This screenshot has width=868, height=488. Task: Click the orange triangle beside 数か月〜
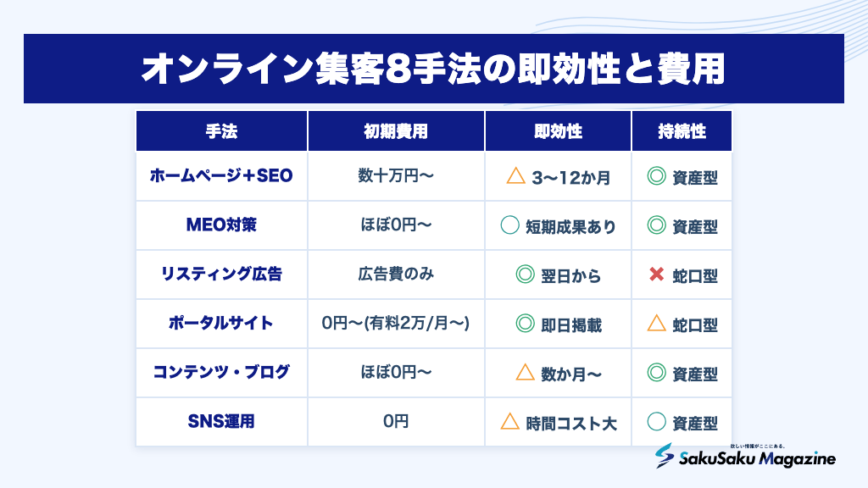pos(525,372)
